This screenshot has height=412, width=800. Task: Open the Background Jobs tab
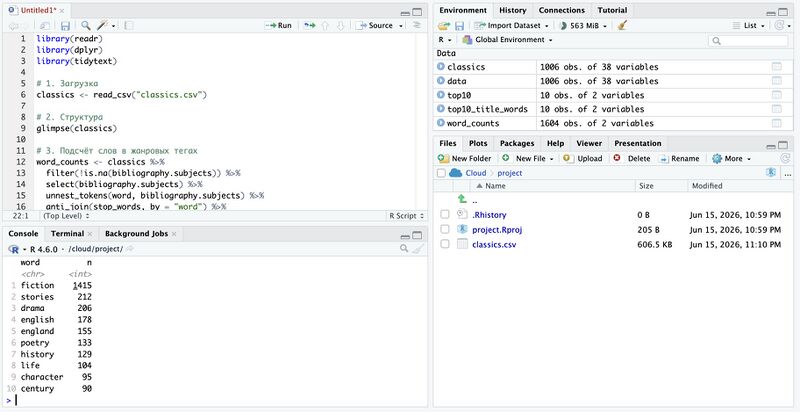click(x=136, y=234)
